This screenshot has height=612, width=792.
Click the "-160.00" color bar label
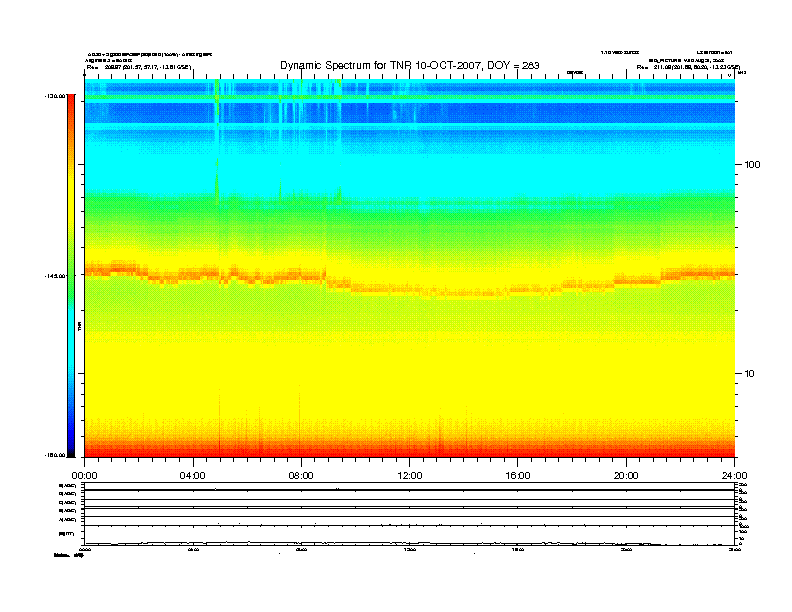click(55, 455)
